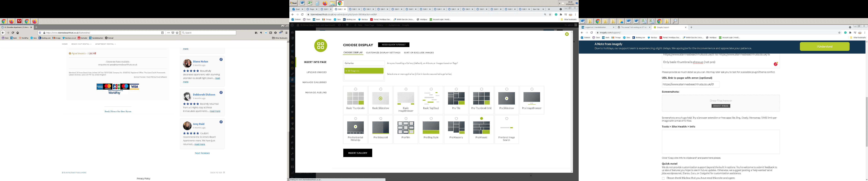The image size is (868, 181).
Task: Click Excel icon in middle taskbar
Action: pos(310,3)
